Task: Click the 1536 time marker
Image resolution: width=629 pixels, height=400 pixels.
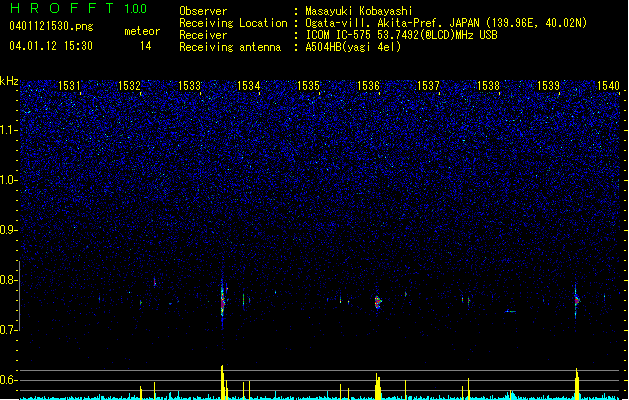Action: tap(368, 86)
